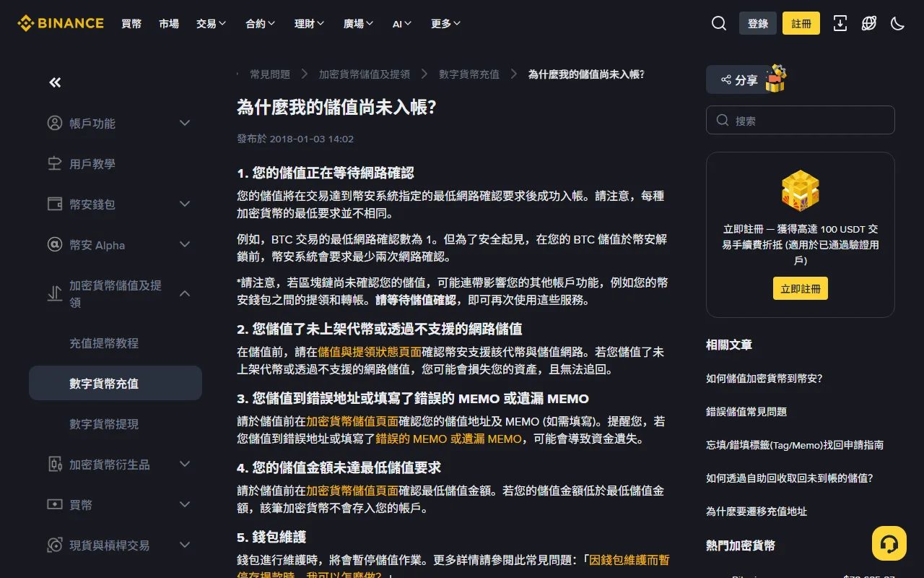This screenshot has height=578, width=924.
Task: Click the 熱門加密貨幣 heading
Action: click(x=741, y=545)
